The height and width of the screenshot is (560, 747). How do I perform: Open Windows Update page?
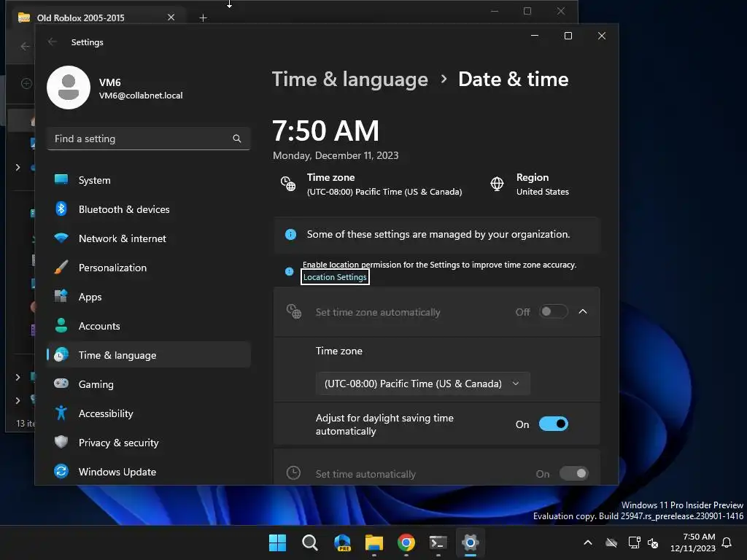click(149, 472)
